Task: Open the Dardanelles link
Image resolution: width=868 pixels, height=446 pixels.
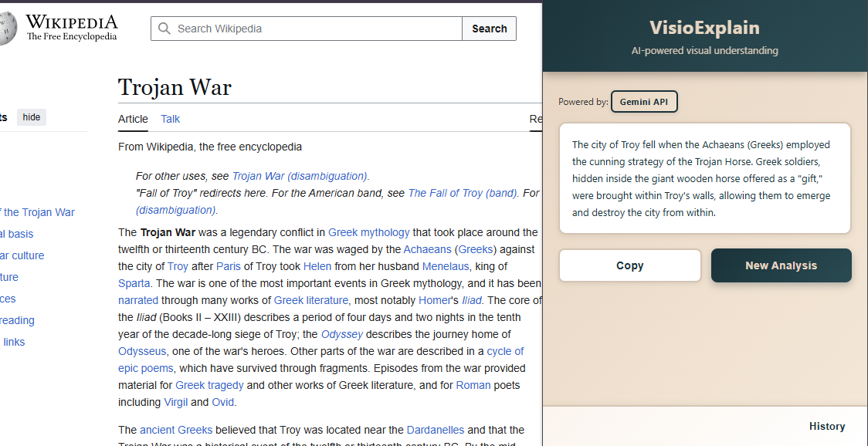Action: point(435,430)
